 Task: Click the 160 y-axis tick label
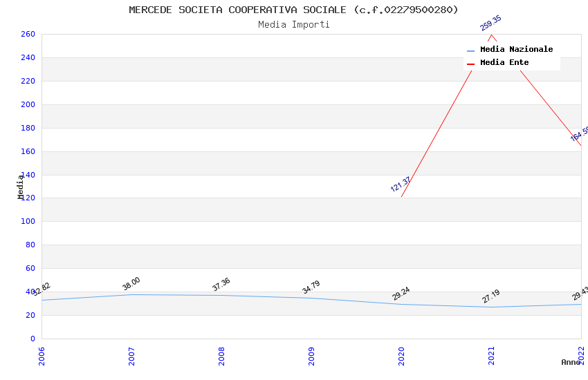point(28,151)
